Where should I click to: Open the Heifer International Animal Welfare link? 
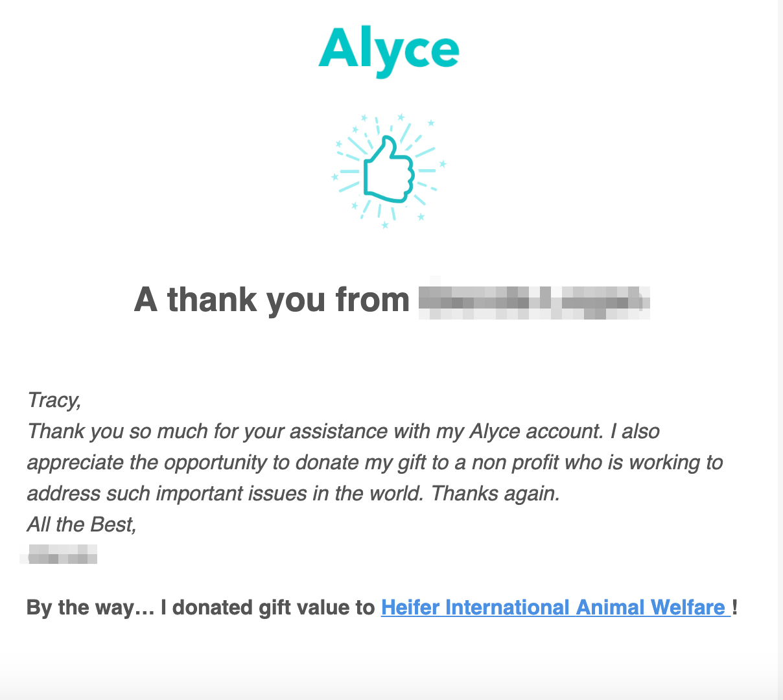555,607
